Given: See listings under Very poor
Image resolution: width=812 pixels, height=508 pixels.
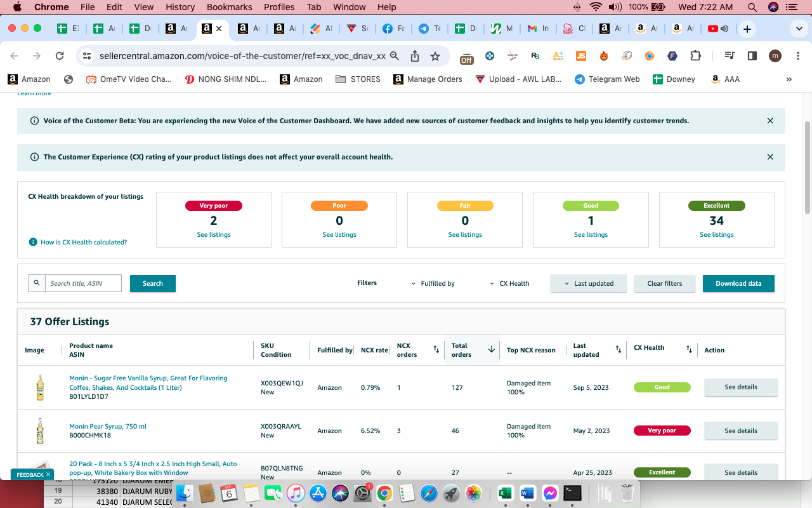Looking at the screenshot, I should pos(214,235).
